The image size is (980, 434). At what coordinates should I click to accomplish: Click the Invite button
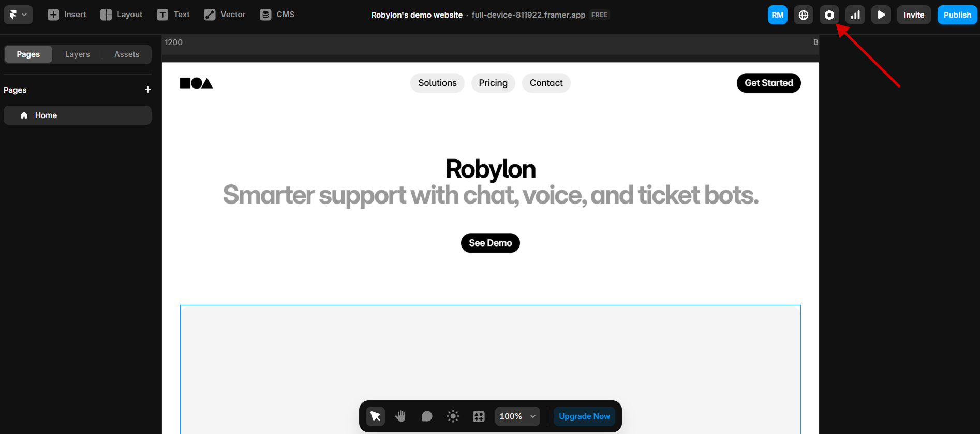914,15
